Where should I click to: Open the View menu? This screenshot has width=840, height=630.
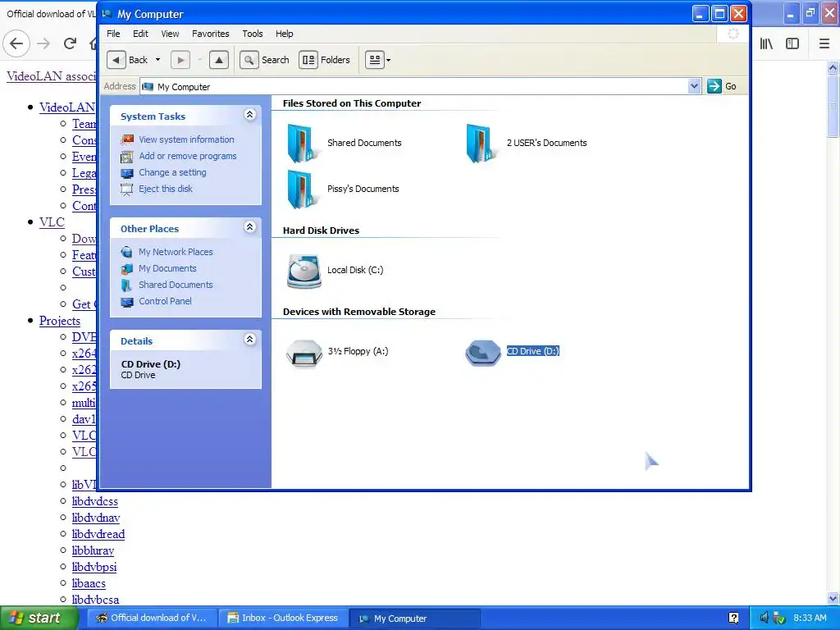170,34
